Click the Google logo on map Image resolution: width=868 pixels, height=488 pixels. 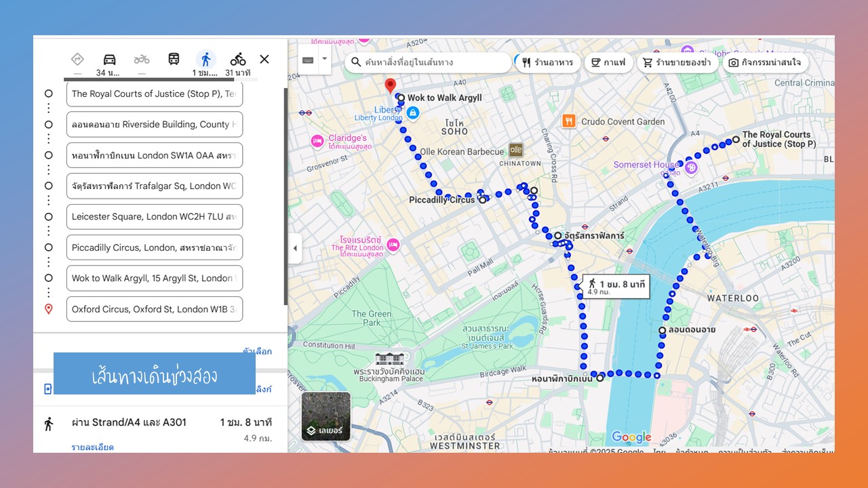[x=631, y=437]
